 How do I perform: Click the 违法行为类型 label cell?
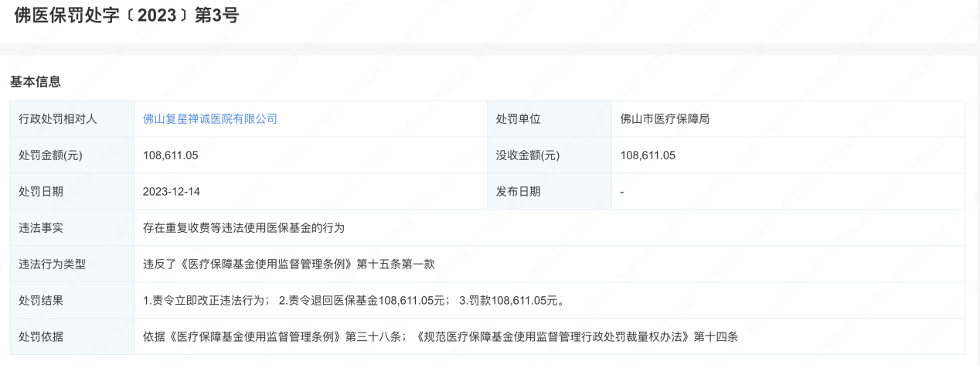[72, 264]
